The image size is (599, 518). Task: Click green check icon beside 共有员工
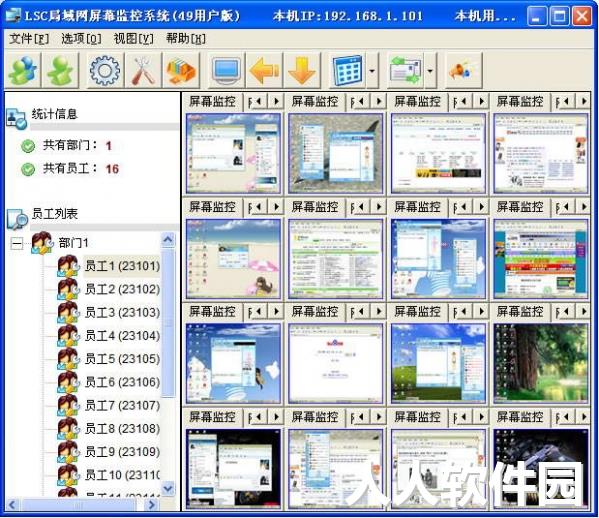coord(28,169)
